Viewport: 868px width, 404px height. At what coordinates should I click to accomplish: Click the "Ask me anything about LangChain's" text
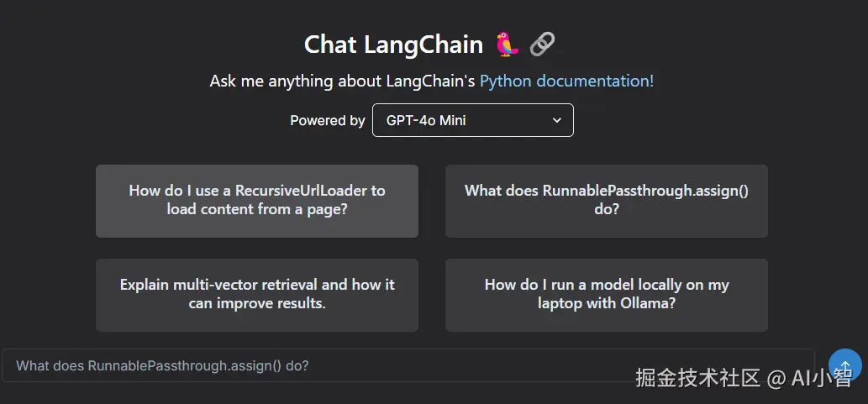[342, 81]
